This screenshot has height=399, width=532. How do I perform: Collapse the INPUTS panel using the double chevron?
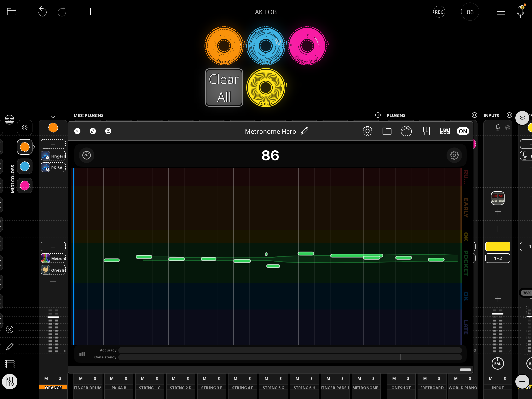click(522, 118)
